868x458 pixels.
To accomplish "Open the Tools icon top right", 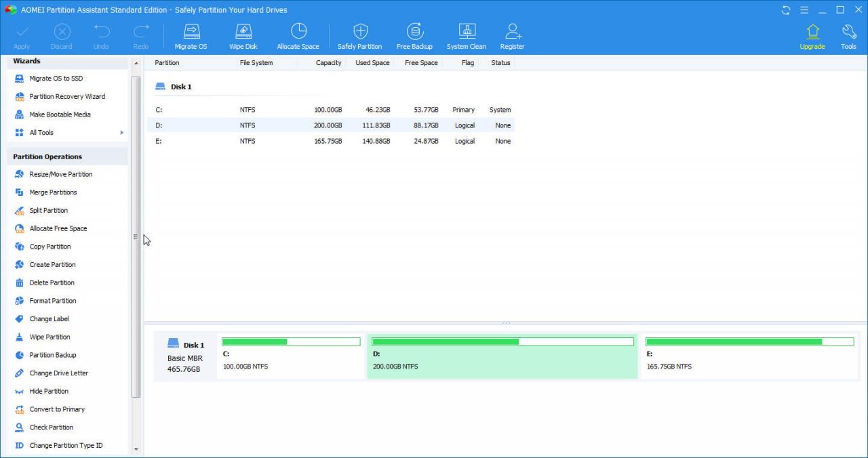I will (x=848, y=35).
